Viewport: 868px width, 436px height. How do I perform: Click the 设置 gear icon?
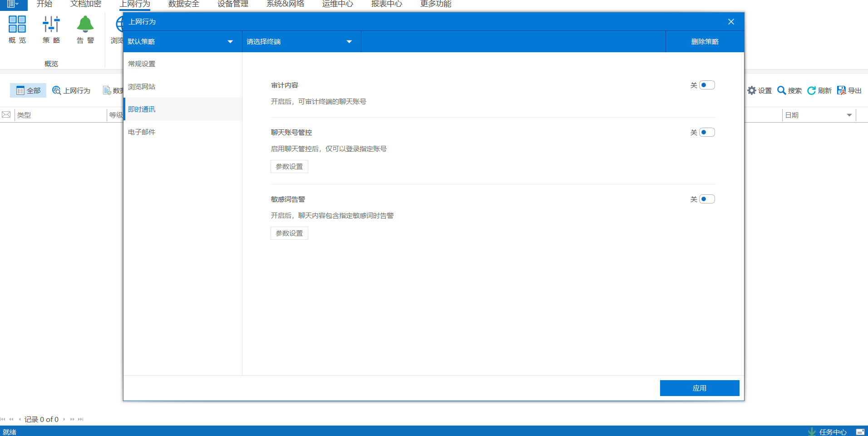point(752,90)
